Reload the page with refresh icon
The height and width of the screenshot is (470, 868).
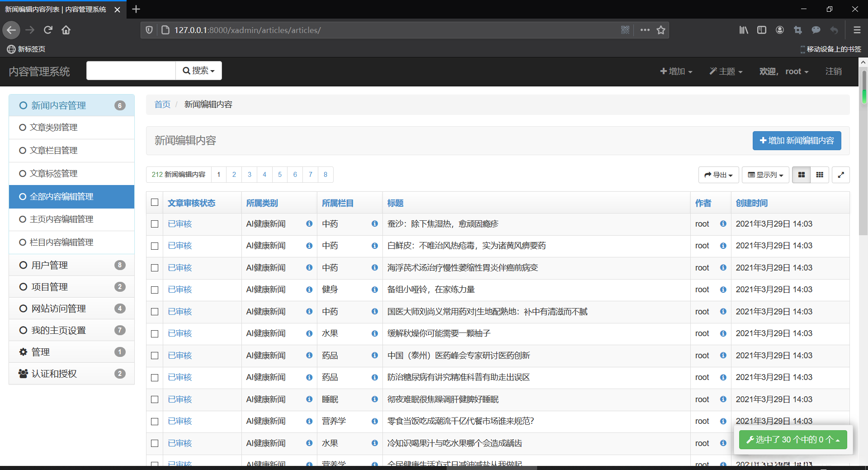click(x=48, y=30)
